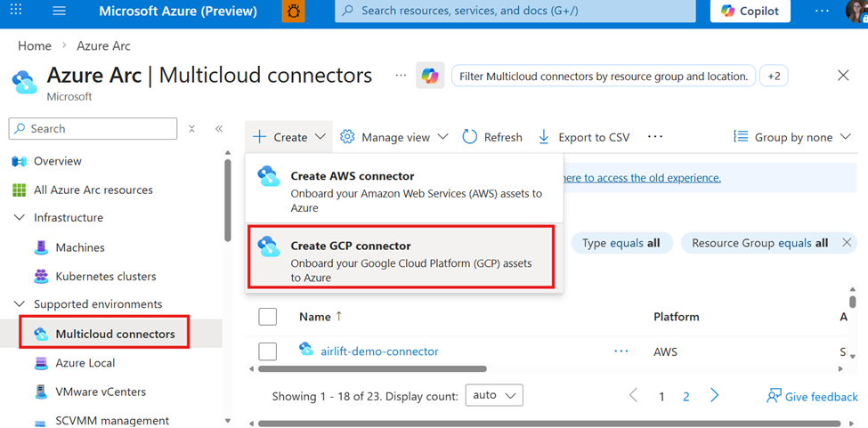The image size is (868, 428).
Task: Toggle the select-all checkbox in header
Action: coord(267,317)
